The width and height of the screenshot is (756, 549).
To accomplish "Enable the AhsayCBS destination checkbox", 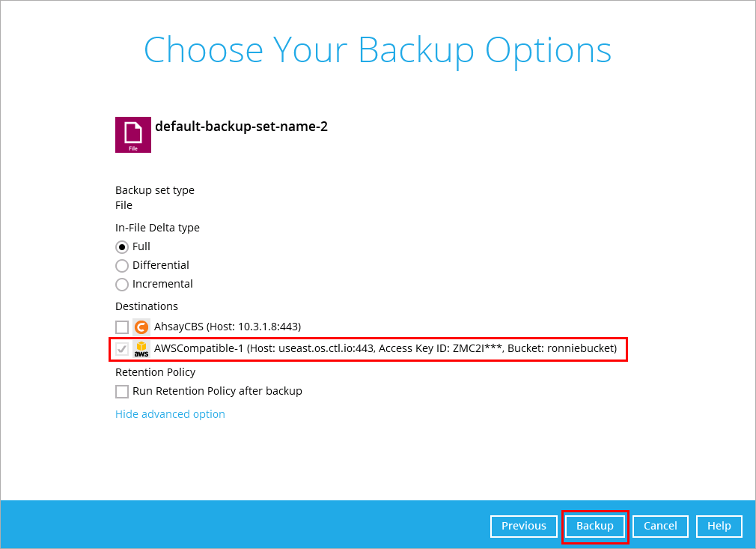I will coord(122,327).
